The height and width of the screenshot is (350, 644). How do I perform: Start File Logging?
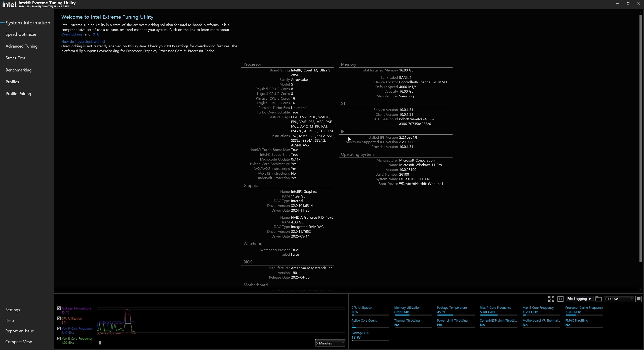pyautogui.click(x=579, y=299)
